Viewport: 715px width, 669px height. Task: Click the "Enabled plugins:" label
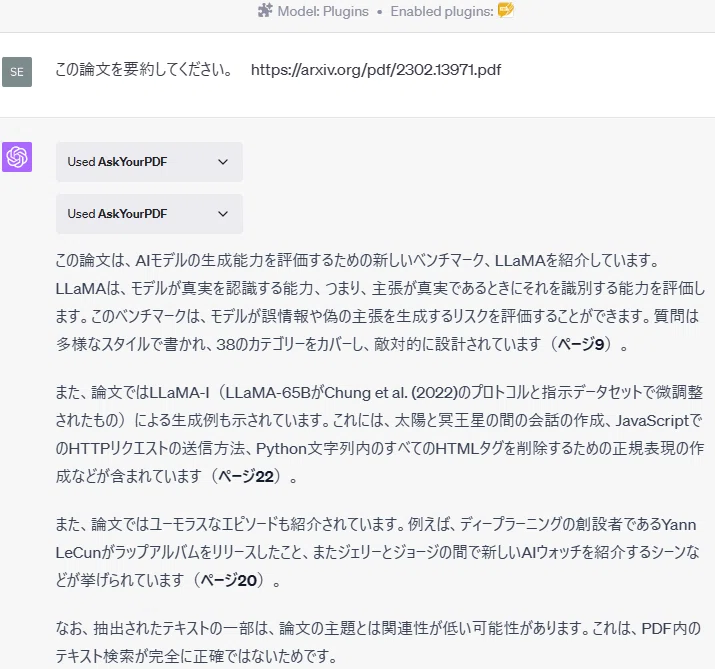click(x=442, y=11)
